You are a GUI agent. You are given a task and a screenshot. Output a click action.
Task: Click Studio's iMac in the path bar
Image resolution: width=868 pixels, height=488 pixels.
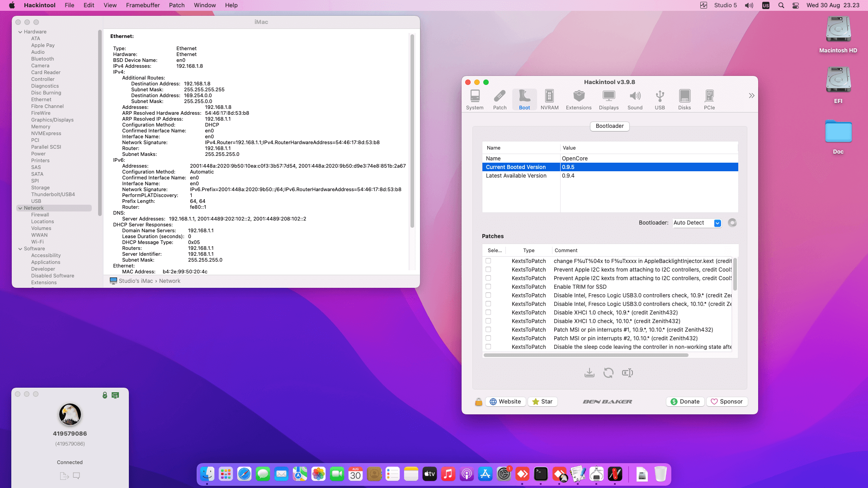coord(136,281)
